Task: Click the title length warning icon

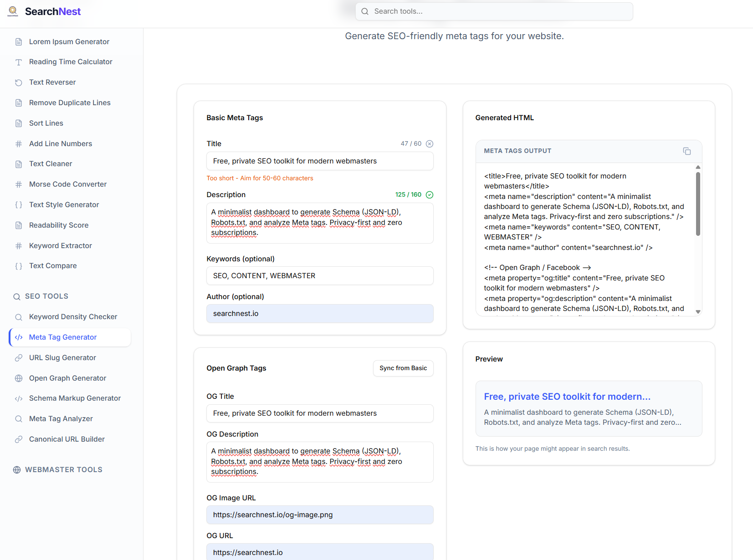Action: click(429, 144)
